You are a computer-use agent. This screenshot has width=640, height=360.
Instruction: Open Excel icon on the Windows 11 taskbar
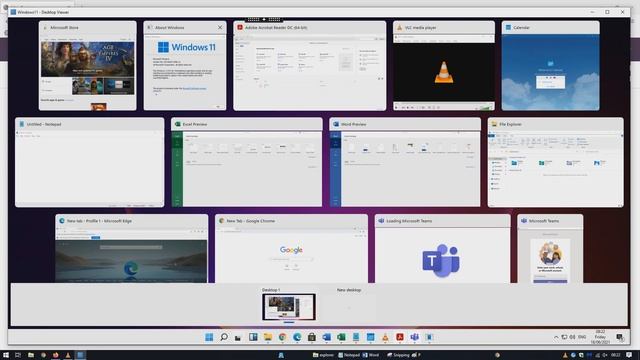(341, 337)
